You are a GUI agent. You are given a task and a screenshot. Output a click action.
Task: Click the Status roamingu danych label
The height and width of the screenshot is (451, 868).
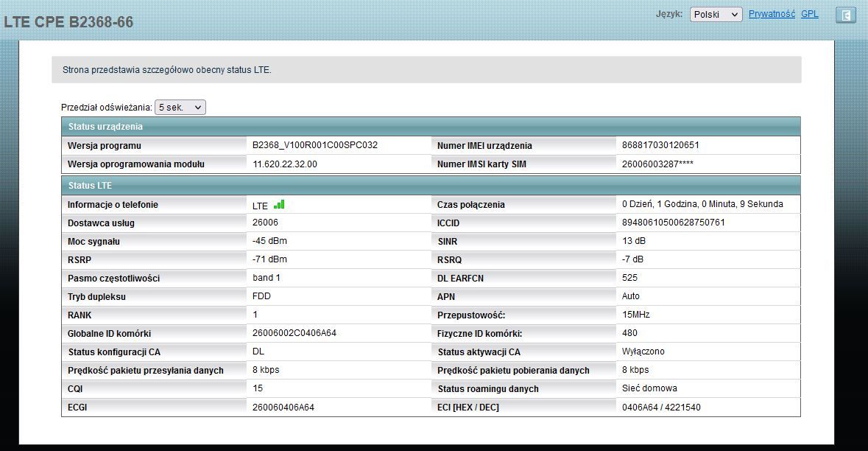[x=487, y=389]
